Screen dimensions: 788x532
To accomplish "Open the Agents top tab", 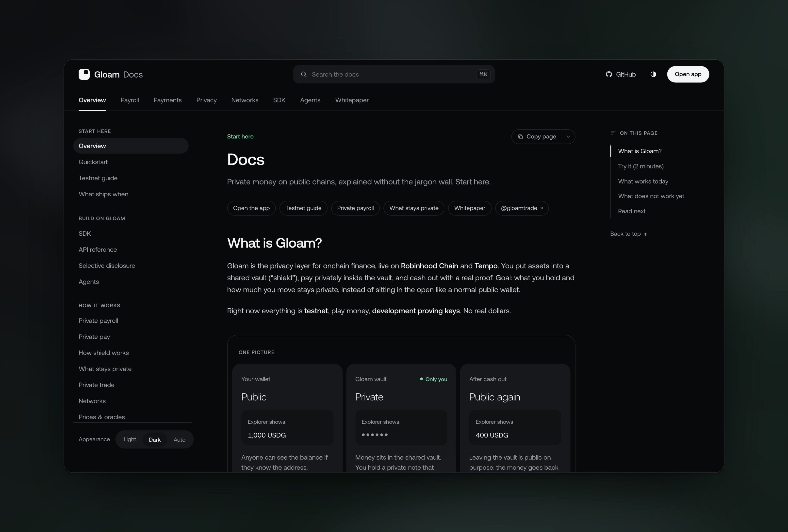I will click(x=310, y=100).
